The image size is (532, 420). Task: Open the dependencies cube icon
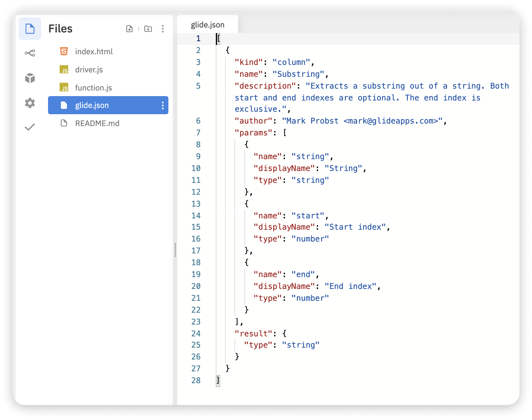pyautogui.click(x=30, y=78)
